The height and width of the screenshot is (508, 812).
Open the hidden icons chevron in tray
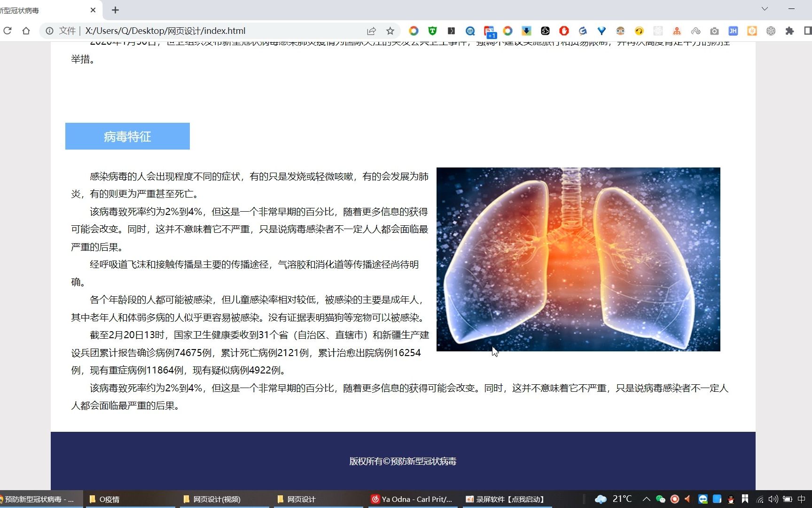tap(646, 499)
